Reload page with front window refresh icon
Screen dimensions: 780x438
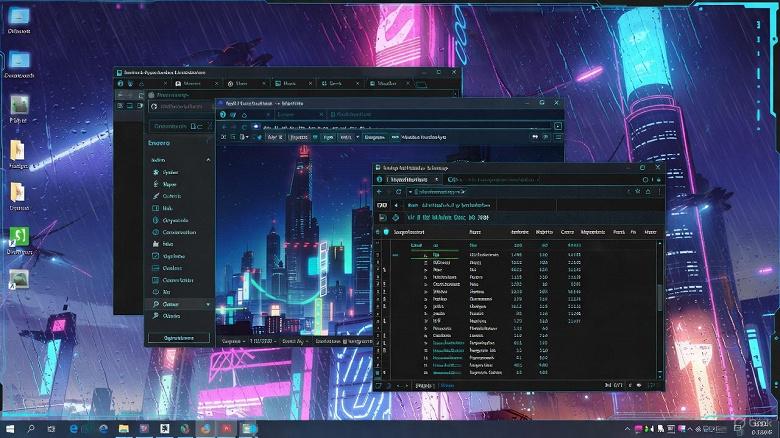398,192
